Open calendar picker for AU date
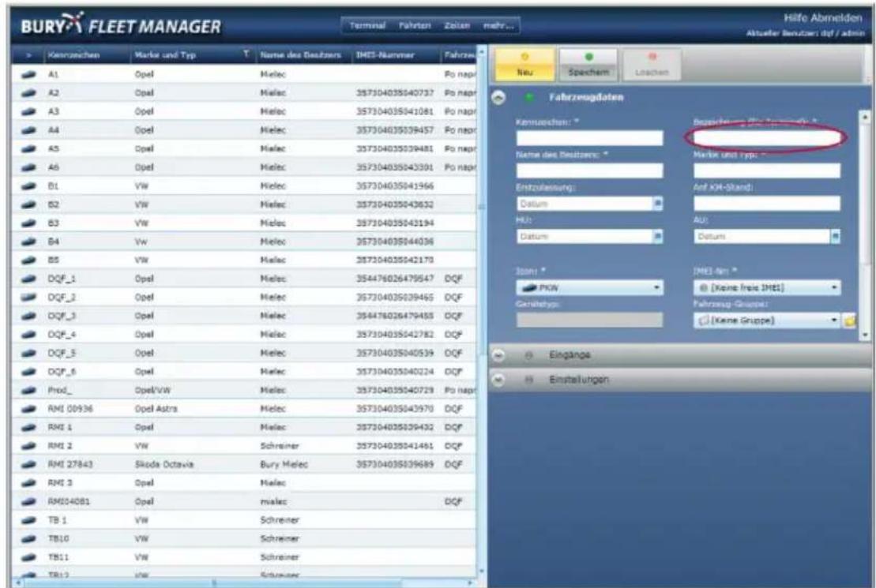876x588 pixels. pos(835,237)
